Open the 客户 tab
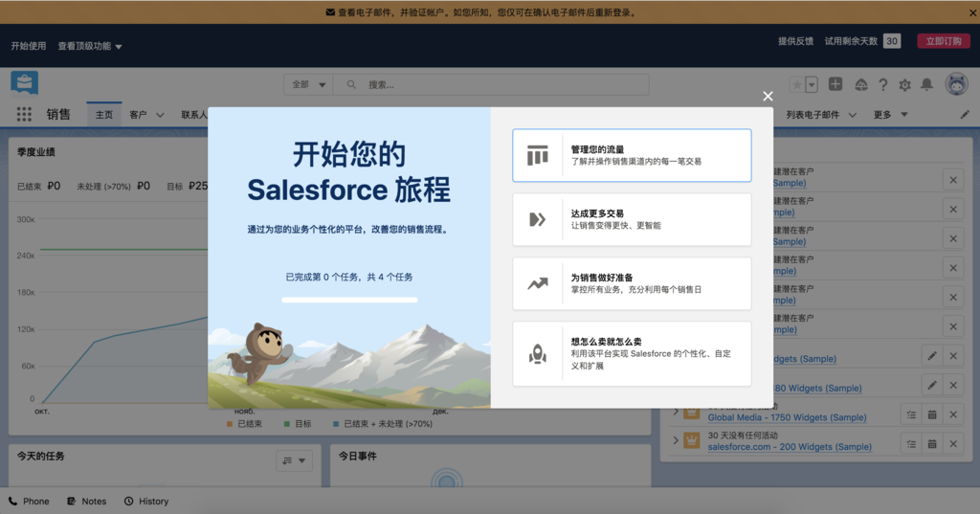Viewport: 980px width, 514px height. click(x=138, y=115)
